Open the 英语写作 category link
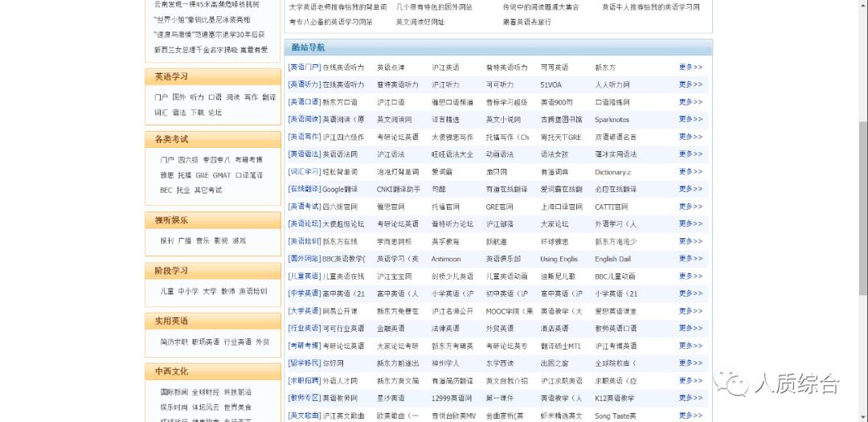This screenshot has height=422, width=868. pos(305,137)
